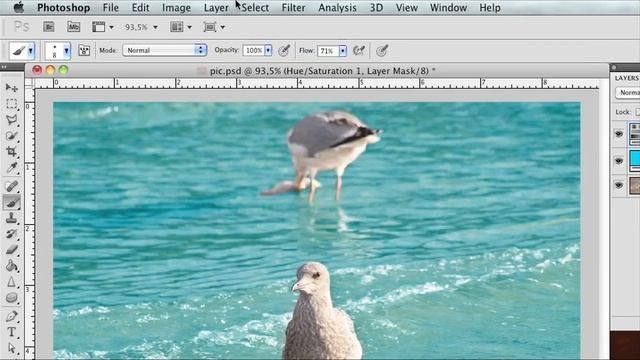The width and height of the screenshot is (640, 360).
Task: Open the Photoshop application menu
Action: click(x=63, y=8)
